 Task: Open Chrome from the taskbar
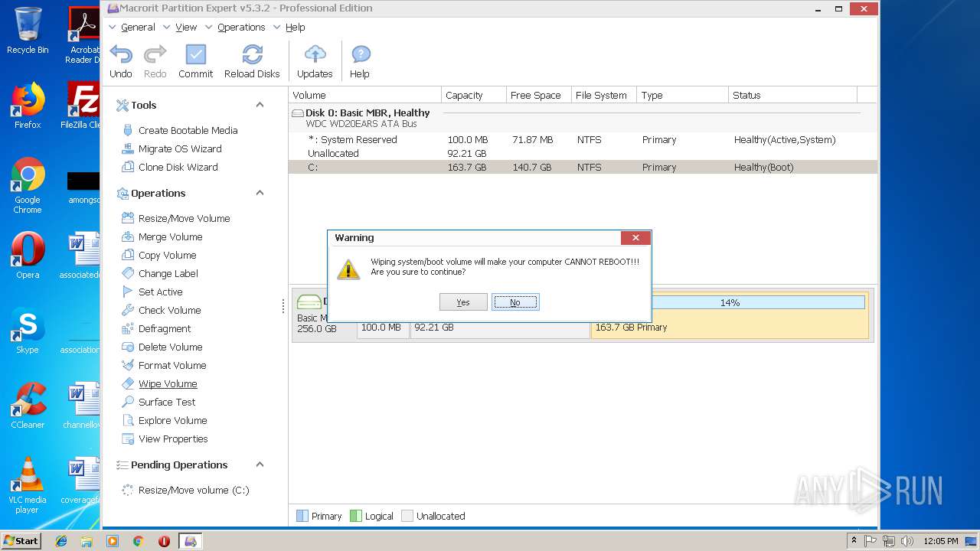tap(139, 541)
